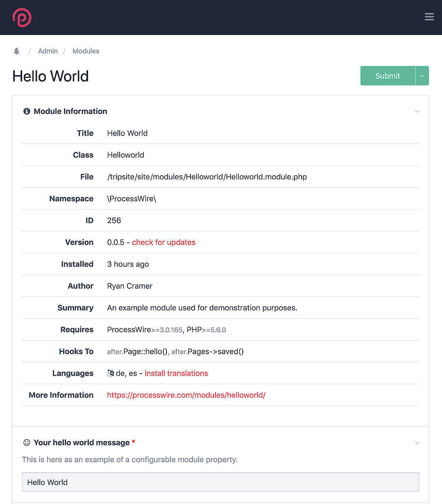Viewport: 442px width, 504px height.
Task: Click the Author row label
Action: 81,286
